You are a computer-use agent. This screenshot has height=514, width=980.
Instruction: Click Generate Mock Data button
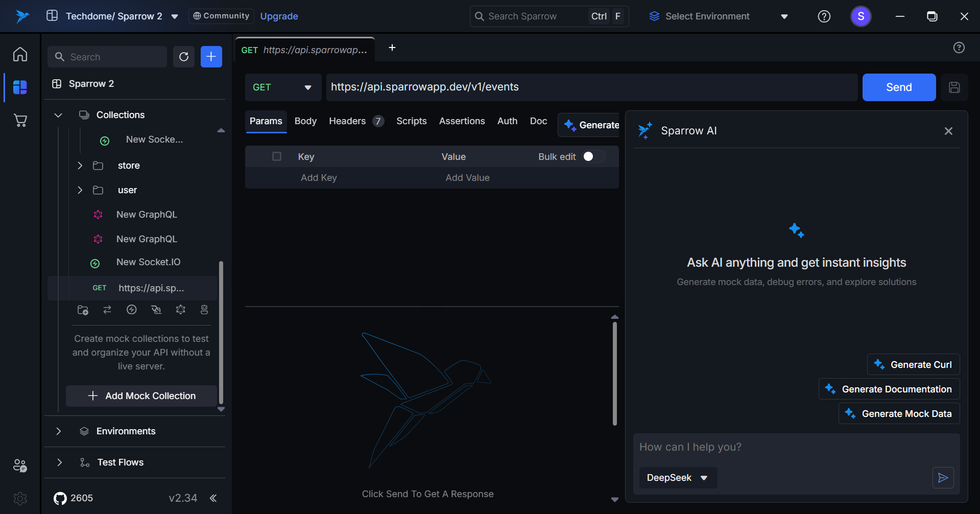(899, 414)
